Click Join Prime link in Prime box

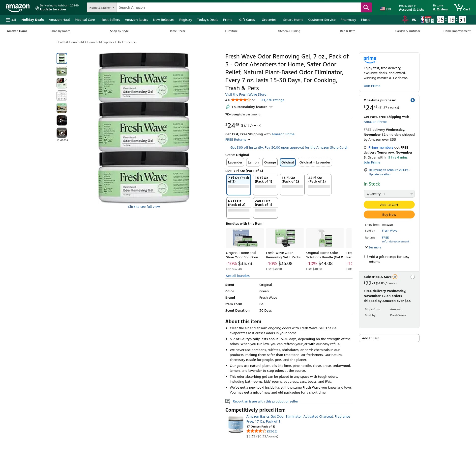click(x=372, y=86)
